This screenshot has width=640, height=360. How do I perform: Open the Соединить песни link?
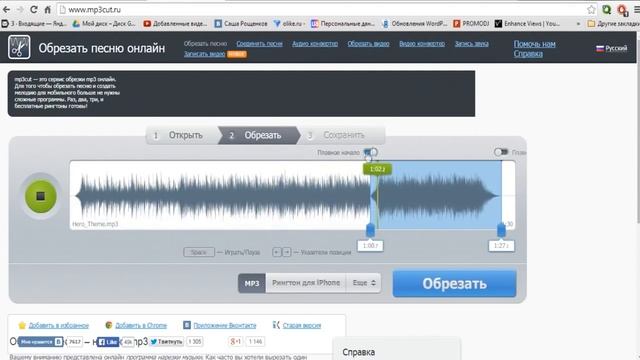[259, 44]
